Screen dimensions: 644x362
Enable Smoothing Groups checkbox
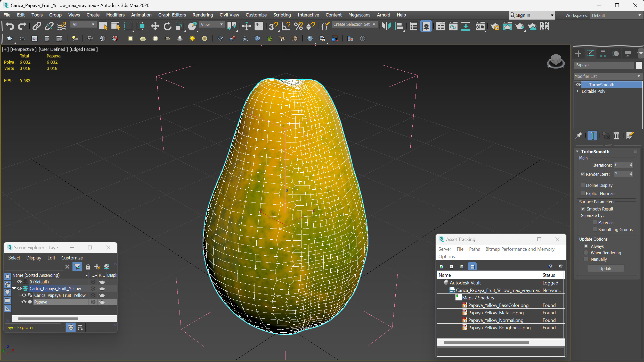(x=595, y=230)
